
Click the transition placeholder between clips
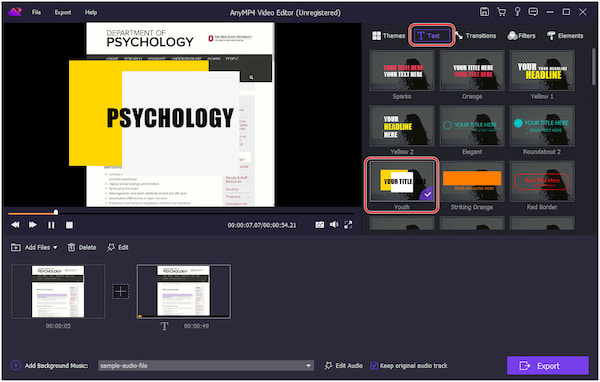(x=121, y=291)
